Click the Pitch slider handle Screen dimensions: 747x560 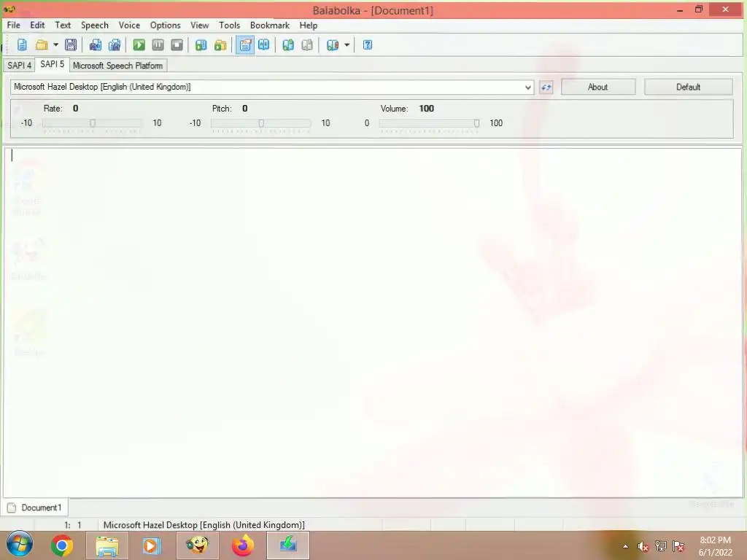261,123
